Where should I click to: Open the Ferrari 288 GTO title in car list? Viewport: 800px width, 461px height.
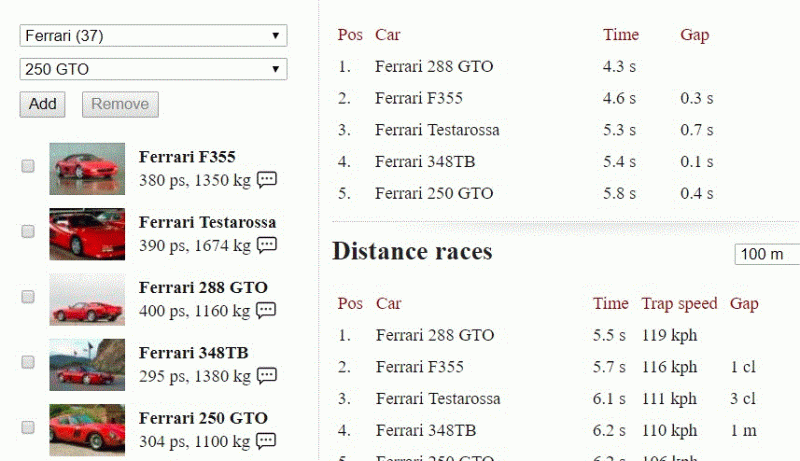(203, 287)
